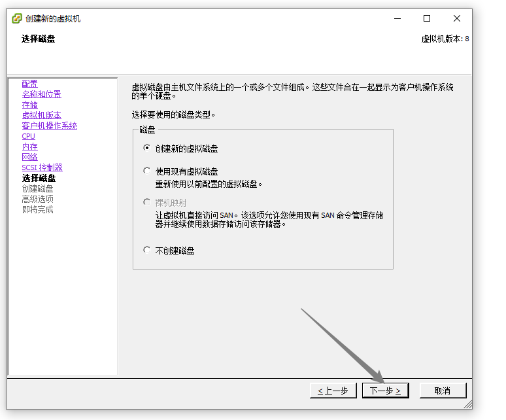The height and width of the screenshot is (420, 506).
Task: Click the VMware wizard title bar icon
Action: [x=17, y=18]
